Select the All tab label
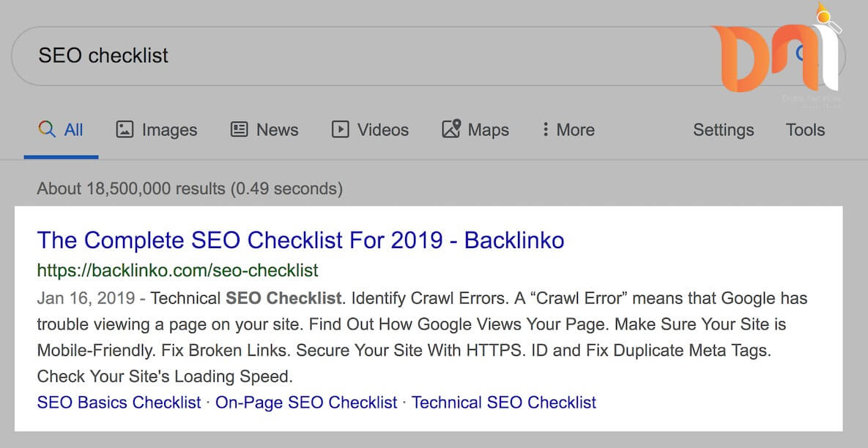The width and height of the screenshot is (868, 448). pos(74,130)
